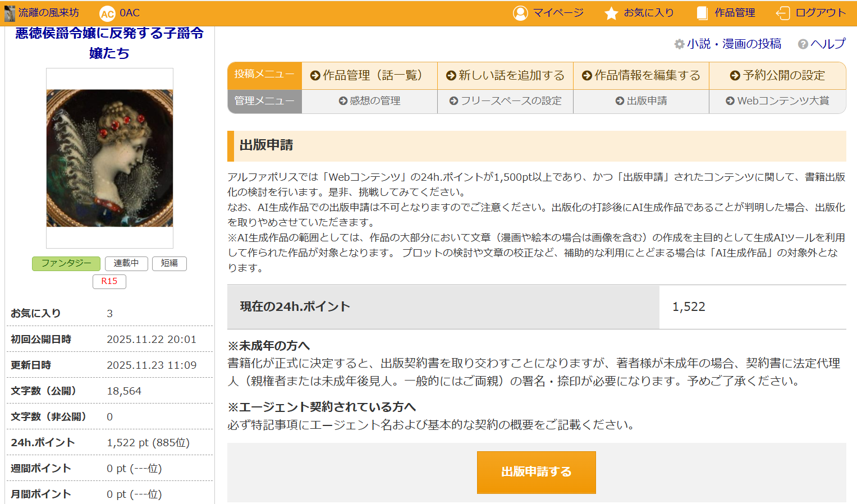Open 作品情報を編集する
Viewport: 857px width, 504px height.
click(641, 75)
